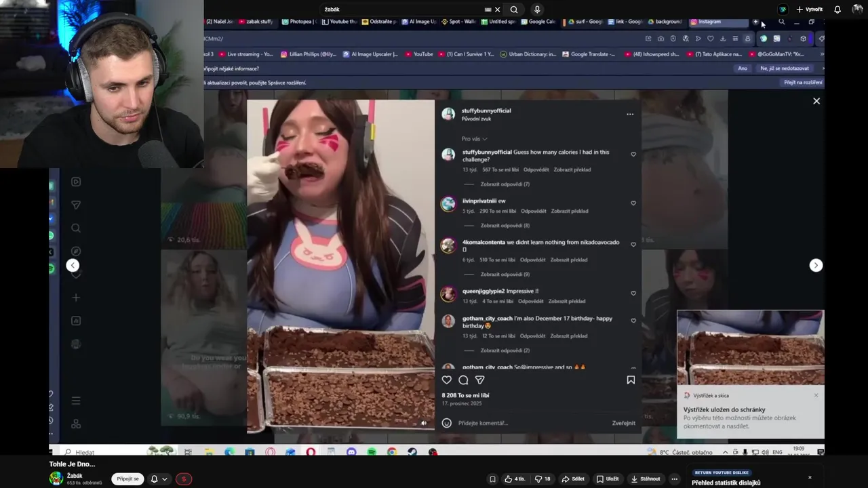
Task: Clear the YouTube search box with the X
Action: (497, 9)
